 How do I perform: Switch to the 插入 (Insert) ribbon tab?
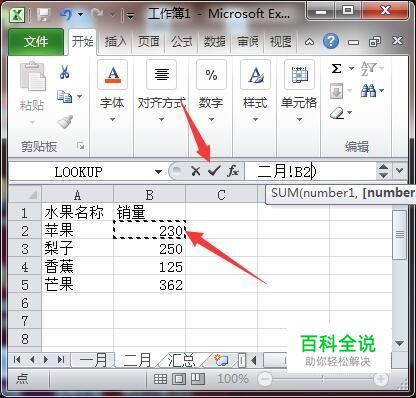tap(115, 42)
